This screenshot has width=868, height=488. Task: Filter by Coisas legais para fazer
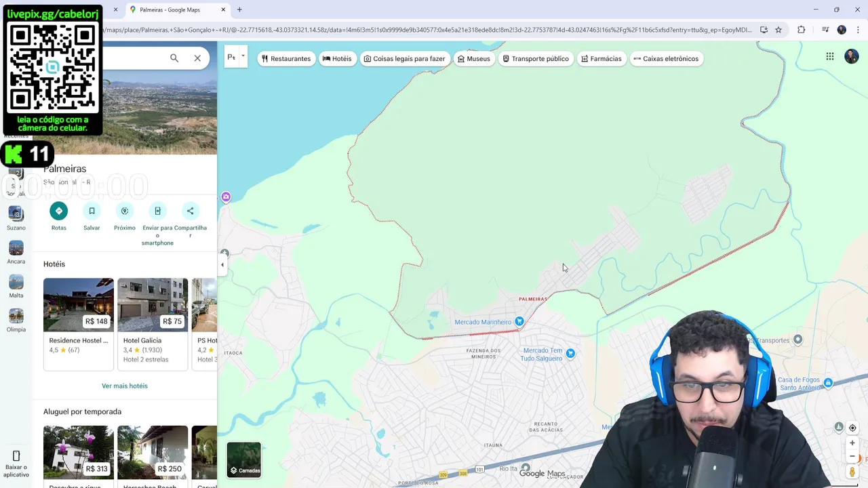click(x=405, y=58)
